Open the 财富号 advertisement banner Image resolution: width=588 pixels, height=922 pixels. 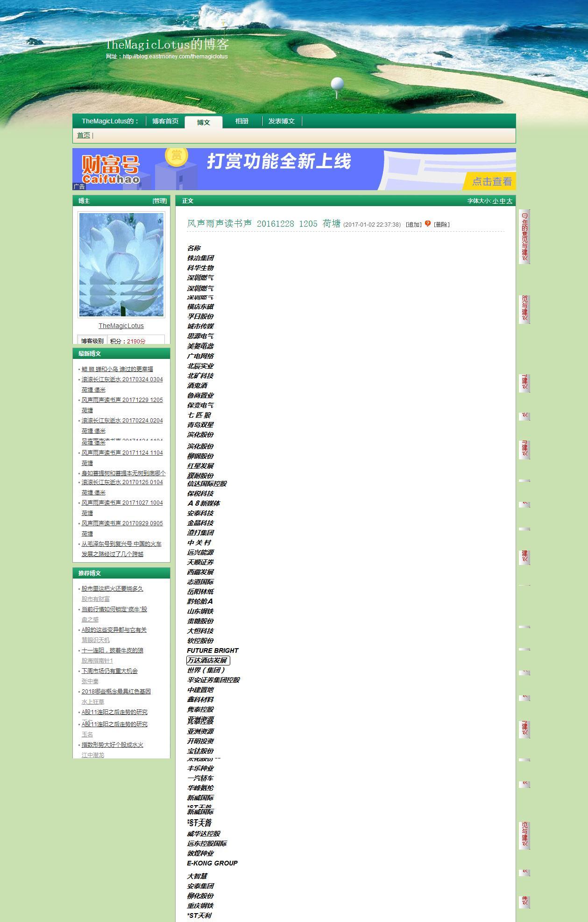294,169
